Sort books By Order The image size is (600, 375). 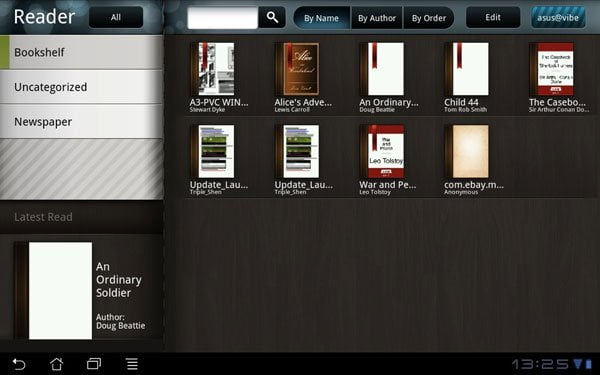point(429,18)
